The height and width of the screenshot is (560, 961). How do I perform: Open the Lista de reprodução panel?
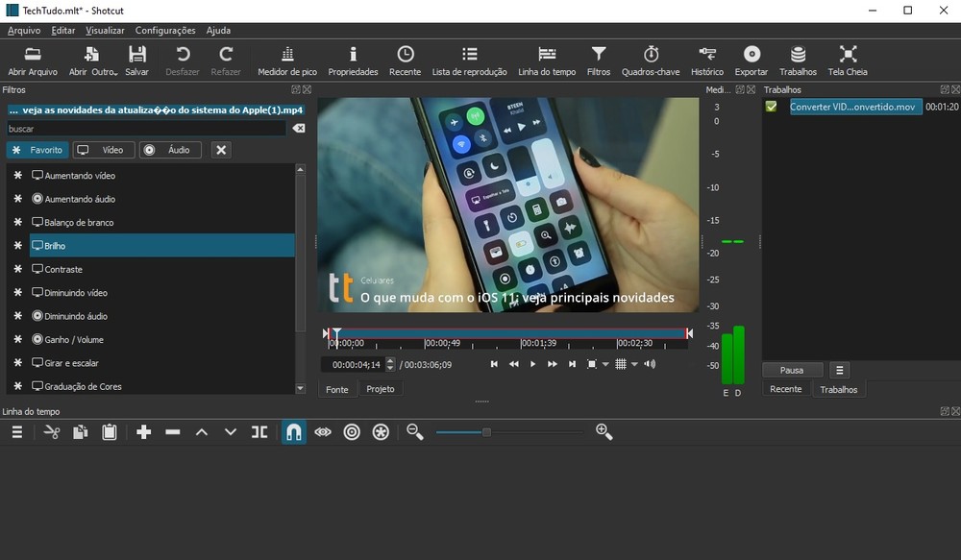click(x=468, y=60)
